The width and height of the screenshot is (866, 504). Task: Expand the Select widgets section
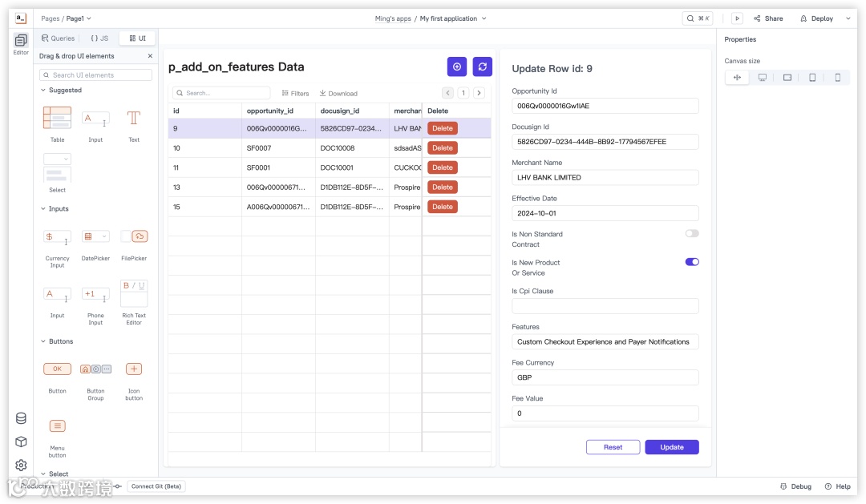pos(43,474)
